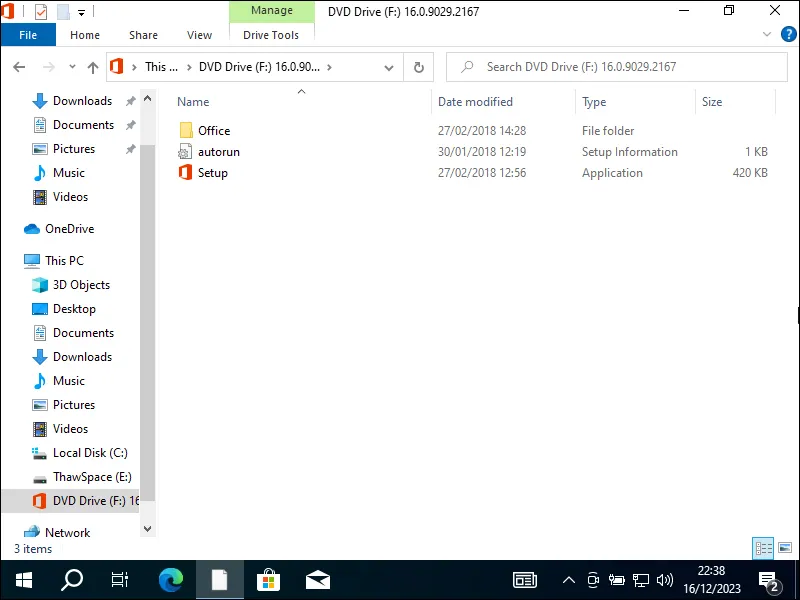800x600 pixels.
Task: Open the Help question mark button
Action: tap(788, 33)
